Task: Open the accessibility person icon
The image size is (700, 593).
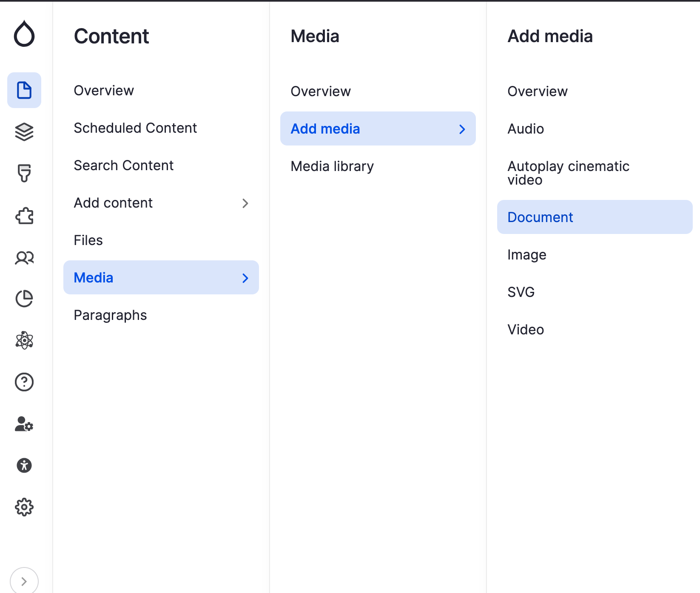Action: click(x=24, y=465)
